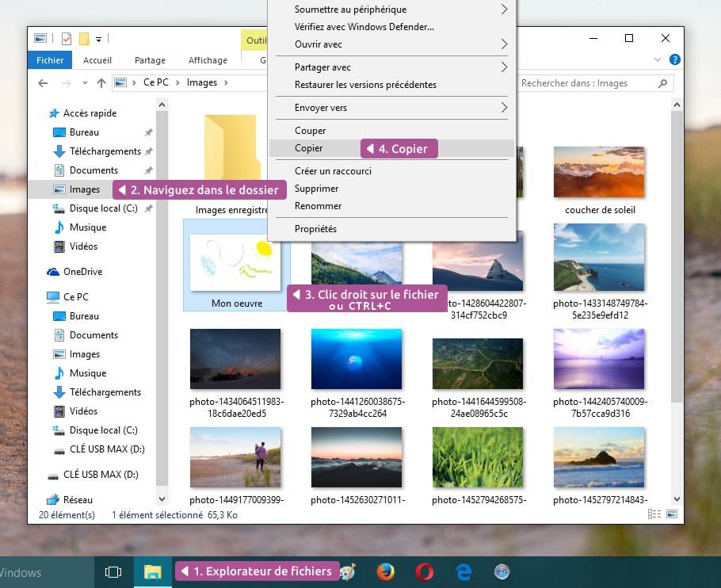Viewport: 721px width, 588px height.
Task: Go back using the back arrow
Action: pos(43,82)
